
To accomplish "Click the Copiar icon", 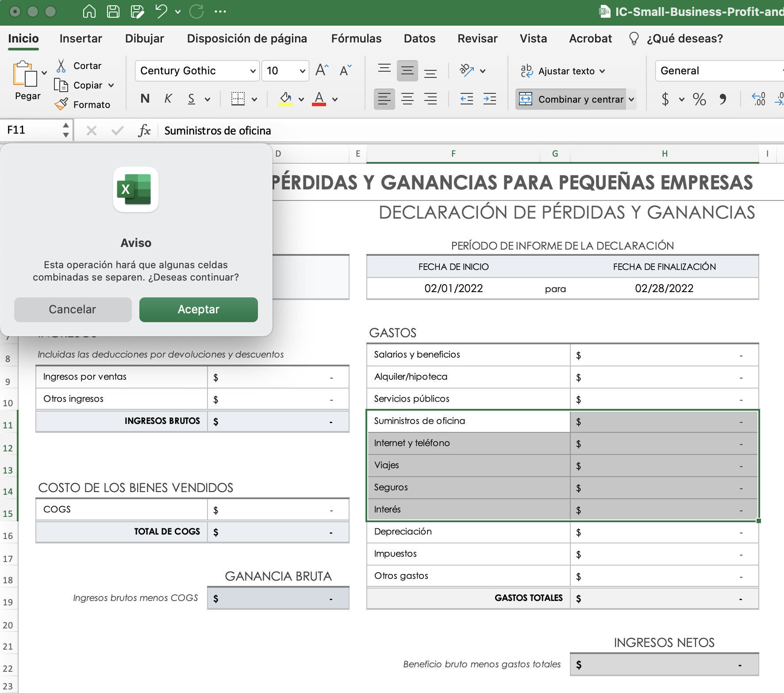I will pos(61,85).
